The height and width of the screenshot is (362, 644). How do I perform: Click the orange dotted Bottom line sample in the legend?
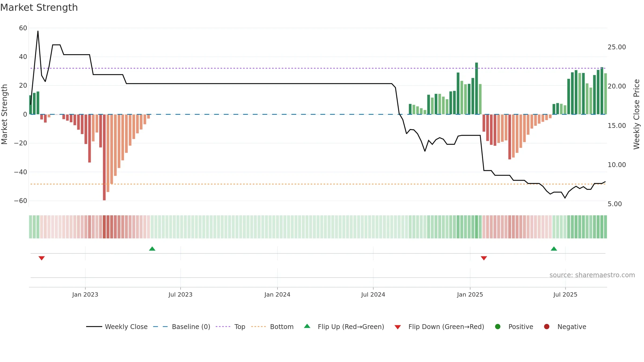[258, 327]
